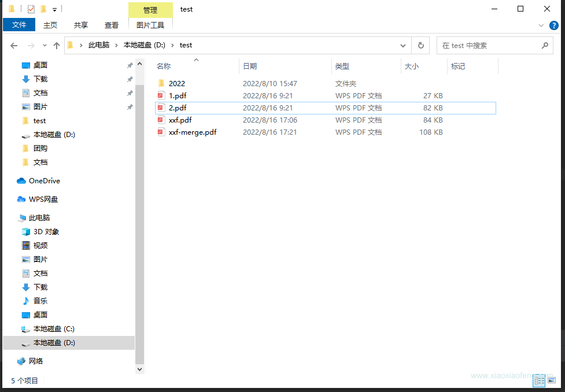Switch to the 共享 ribbon tab
The height and width of the screenshot is (392, 565).
(81, 25)
